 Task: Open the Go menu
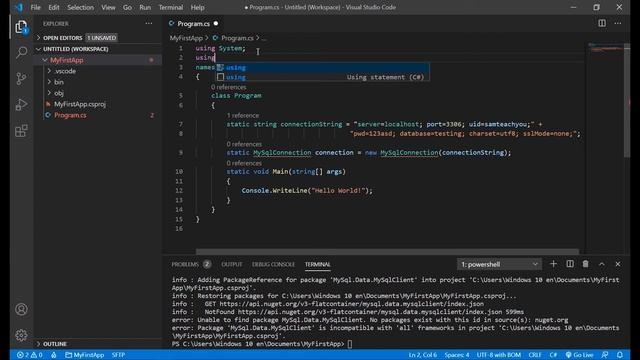click(x=127, y=7)
